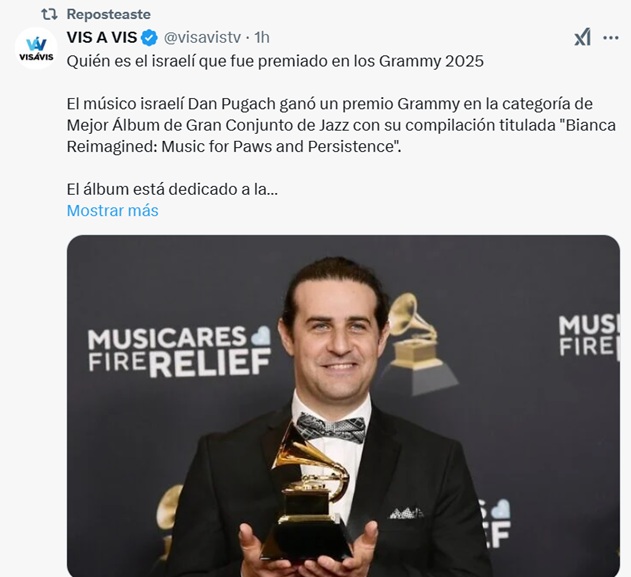Open the Grammy winner photo
The image size is (631, 577).
click(343, 406)
